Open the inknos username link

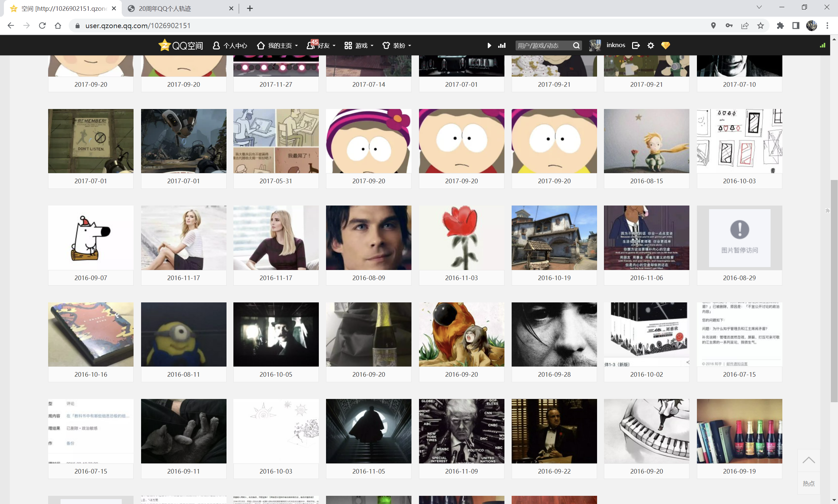(x=616, y=45)
